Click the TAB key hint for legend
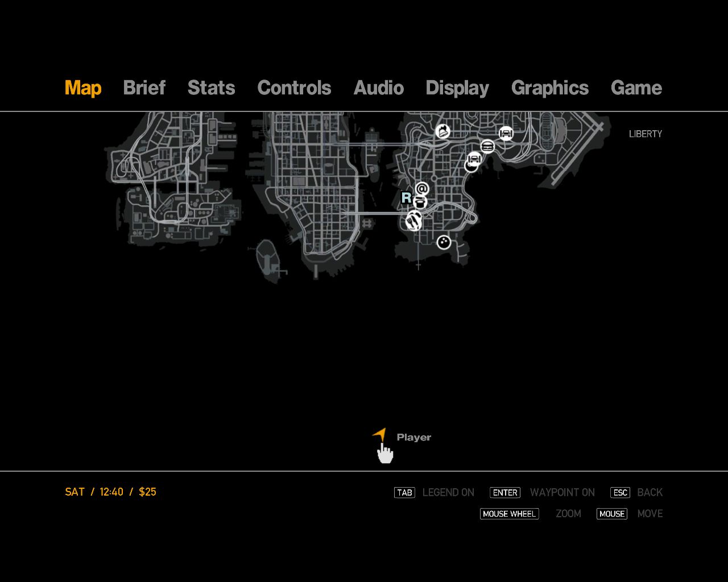 coord(405,493)
